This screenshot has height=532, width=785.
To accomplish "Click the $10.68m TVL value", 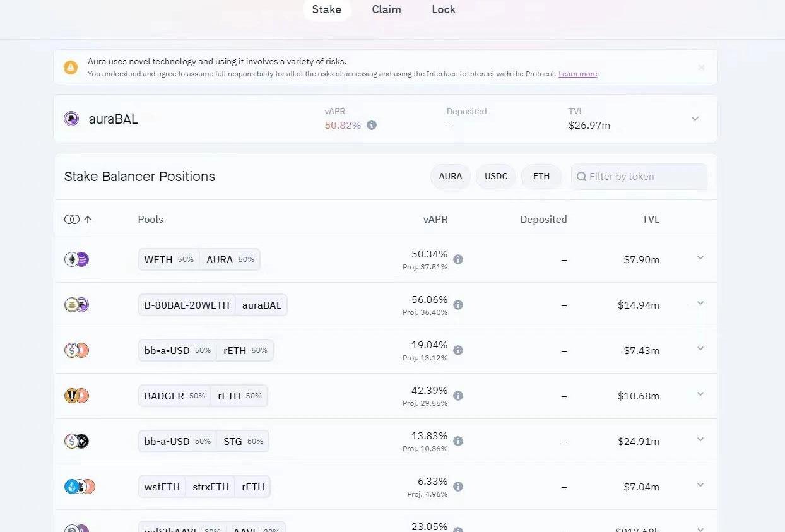I will 639,396.
